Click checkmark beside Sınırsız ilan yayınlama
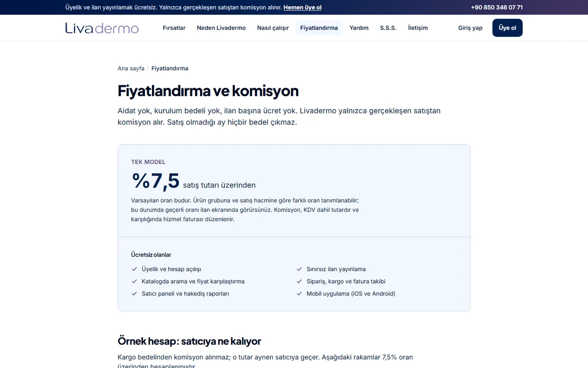The image size is (588, 368). (x=299, y=269)
